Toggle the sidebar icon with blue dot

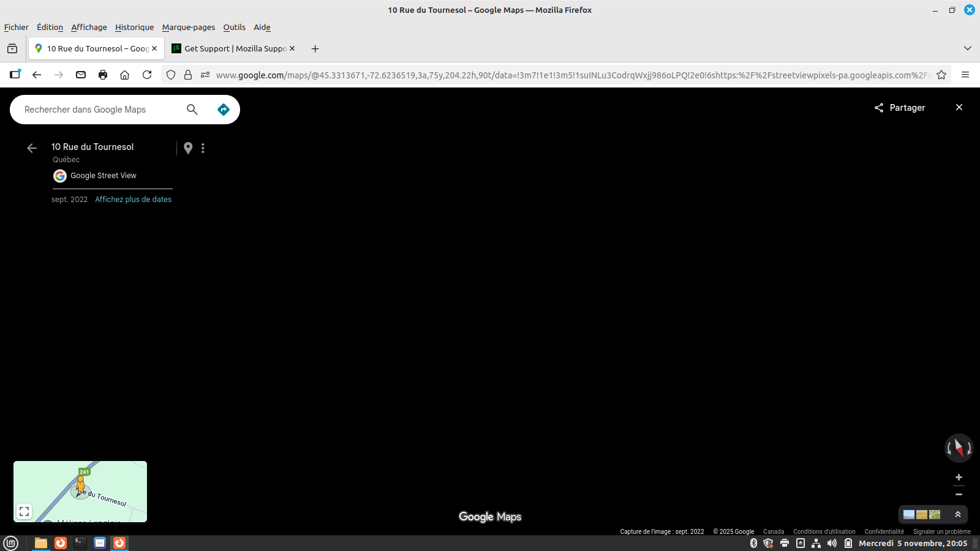(15, 75)
